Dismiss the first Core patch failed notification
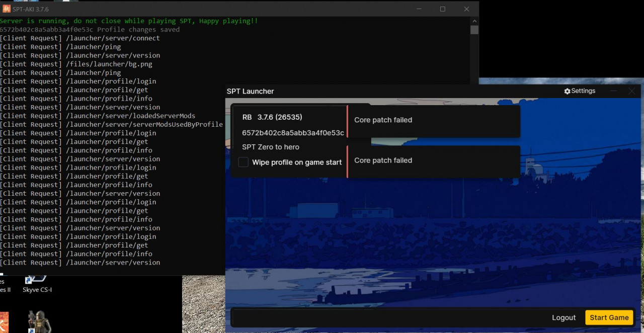The image size is (644, 333). pyautogui.click(x=433, y=120)
